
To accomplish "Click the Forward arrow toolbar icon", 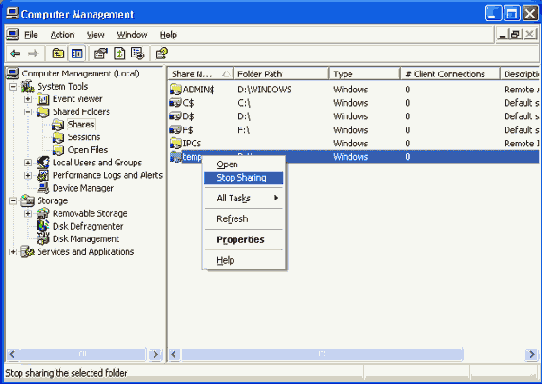I will (33, 54).
